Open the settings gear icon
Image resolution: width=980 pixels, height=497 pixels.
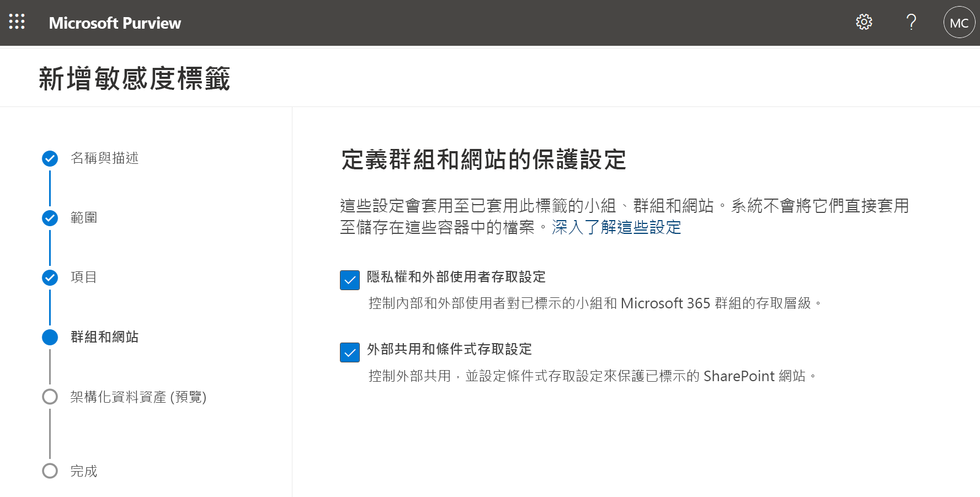point(864,22)
